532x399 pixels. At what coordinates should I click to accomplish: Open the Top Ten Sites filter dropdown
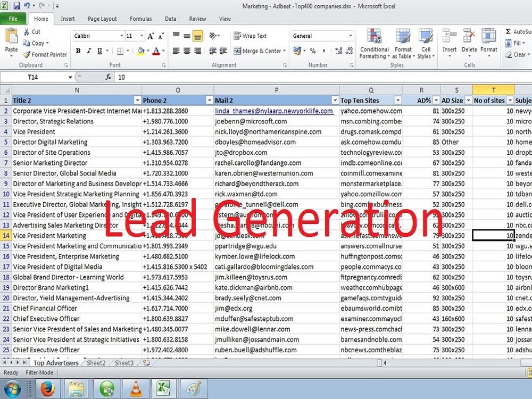[x=397, y=100]
